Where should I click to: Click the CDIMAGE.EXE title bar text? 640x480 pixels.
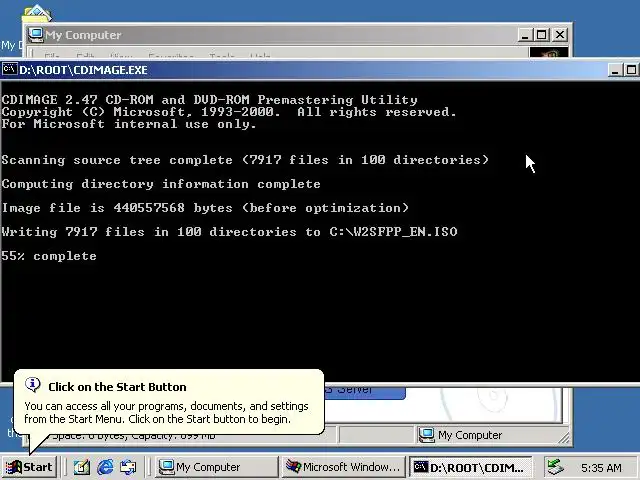pos(83,70)
